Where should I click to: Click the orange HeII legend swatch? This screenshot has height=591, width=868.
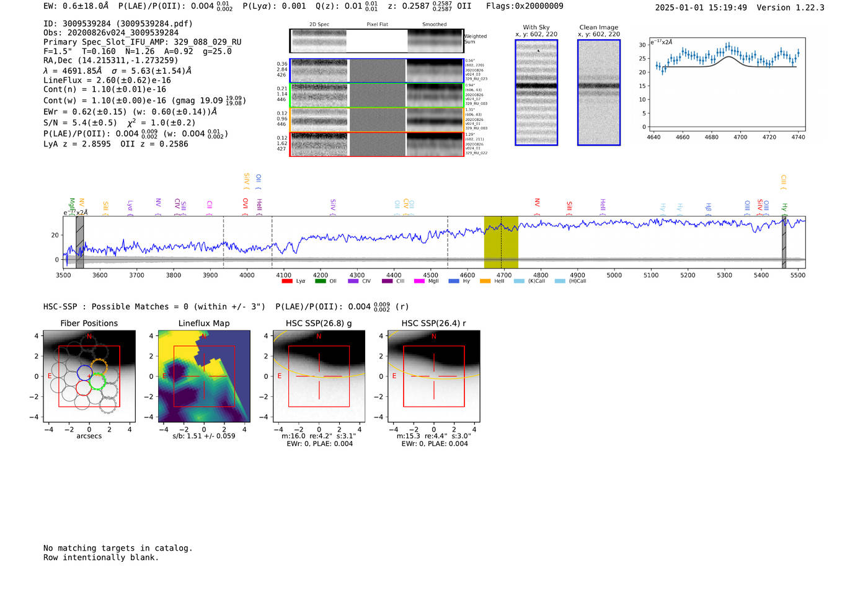[485, 281]
